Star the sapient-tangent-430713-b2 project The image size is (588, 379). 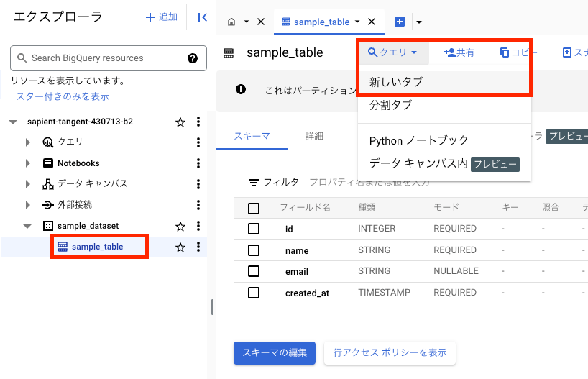point(180,122)
